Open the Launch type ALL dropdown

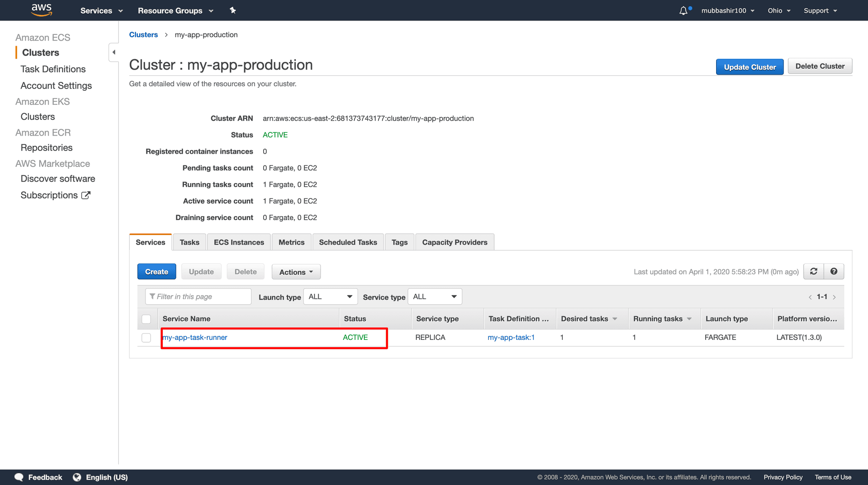pos(330,297)
